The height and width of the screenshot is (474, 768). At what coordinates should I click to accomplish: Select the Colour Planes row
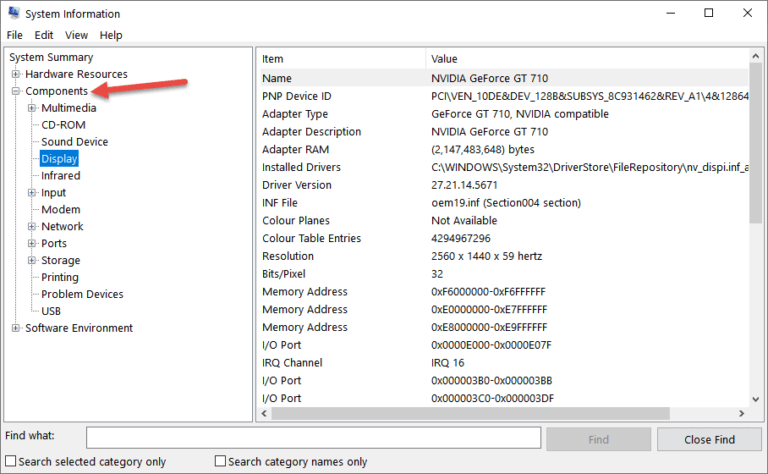(x=503, y=220)
